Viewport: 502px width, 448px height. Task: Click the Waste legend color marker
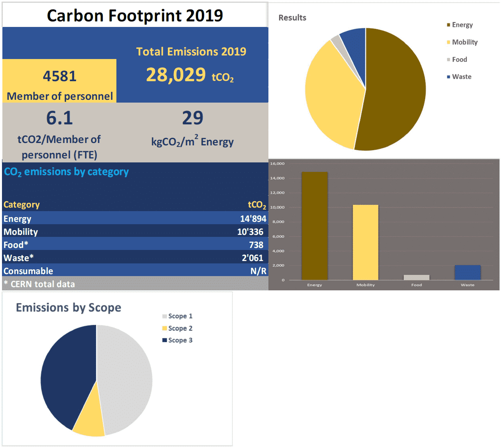tap(449, 77)
